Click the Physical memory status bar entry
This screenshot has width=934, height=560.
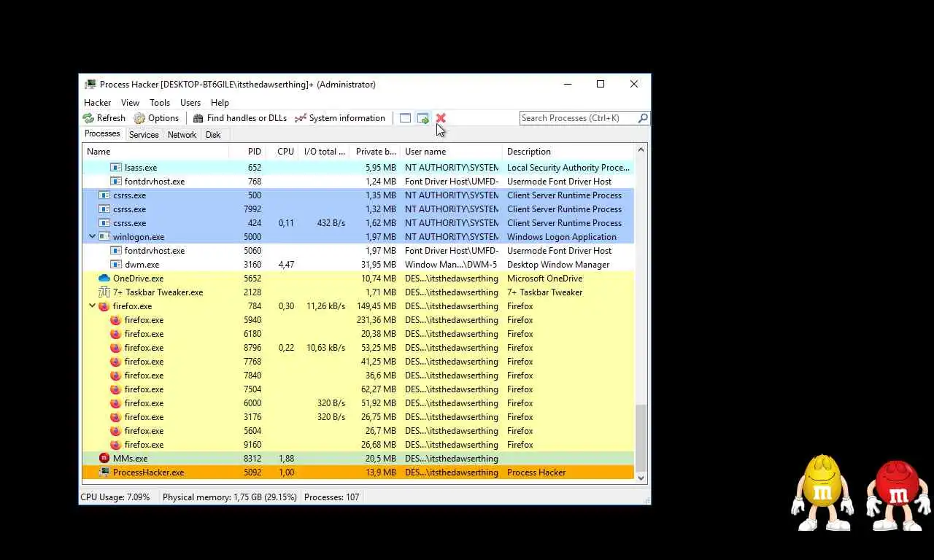click(229, 497)
